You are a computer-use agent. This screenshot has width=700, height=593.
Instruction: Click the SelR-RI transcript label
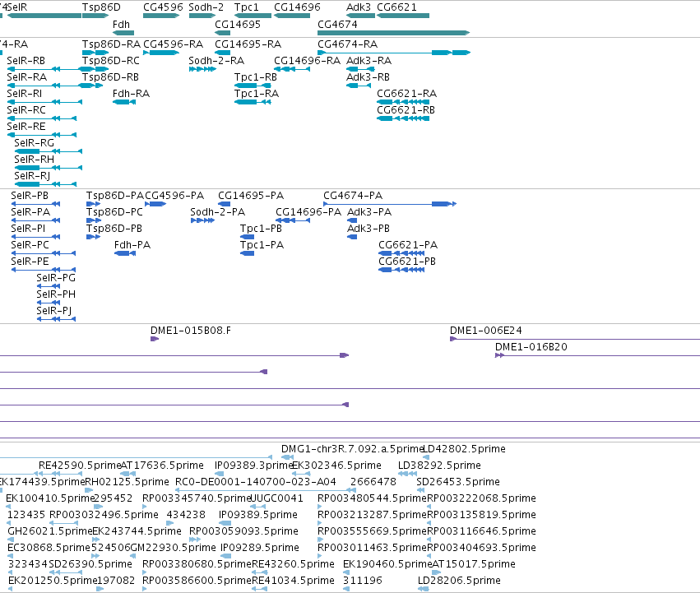pos(25,94)
